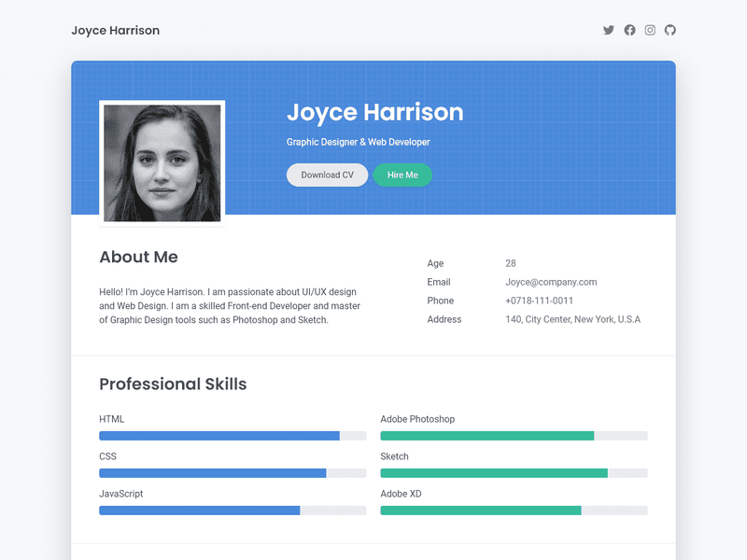Viewport: 747px width, 560px height.
Task: Select the Graphic Designer subtitle text
Action: (x=358, y=142)
